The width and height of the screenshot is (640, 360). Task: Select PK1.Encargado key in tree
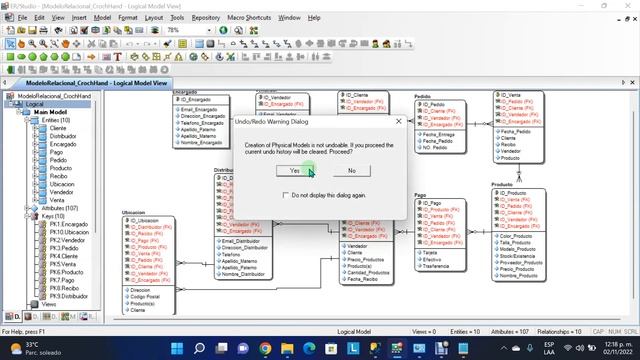click(x=69, y=224)
